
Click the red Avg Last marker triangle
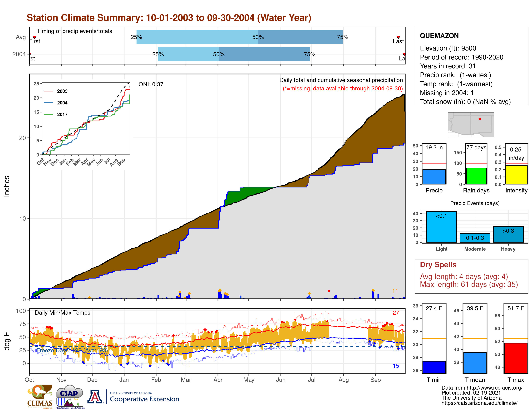click(398, 37)
